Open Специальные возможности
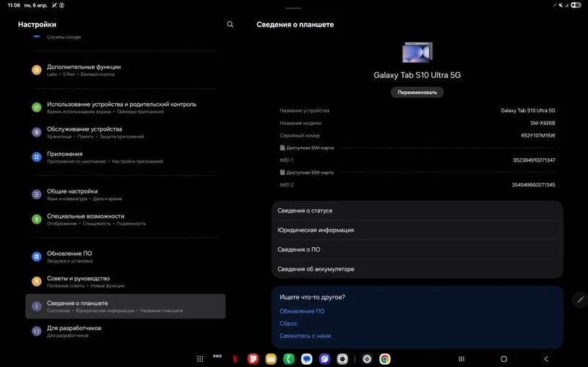Viewport: 588px width, 367px height. click(x=125, y=219)
